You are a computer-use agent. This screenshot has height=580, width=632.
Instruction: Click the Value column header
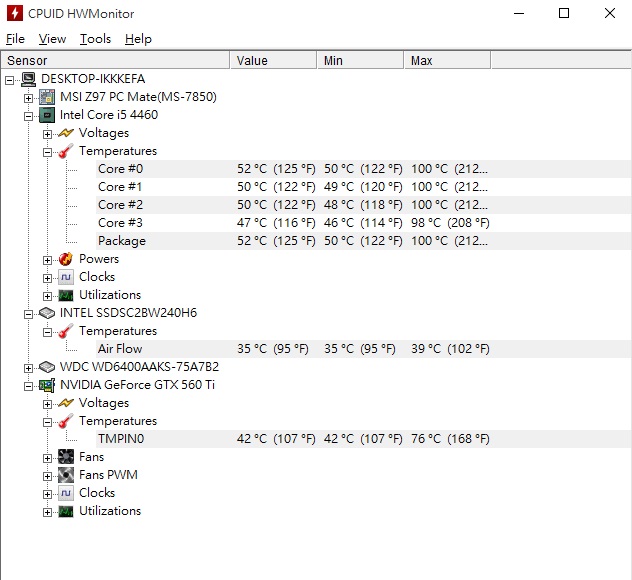[x=273, y=60]
